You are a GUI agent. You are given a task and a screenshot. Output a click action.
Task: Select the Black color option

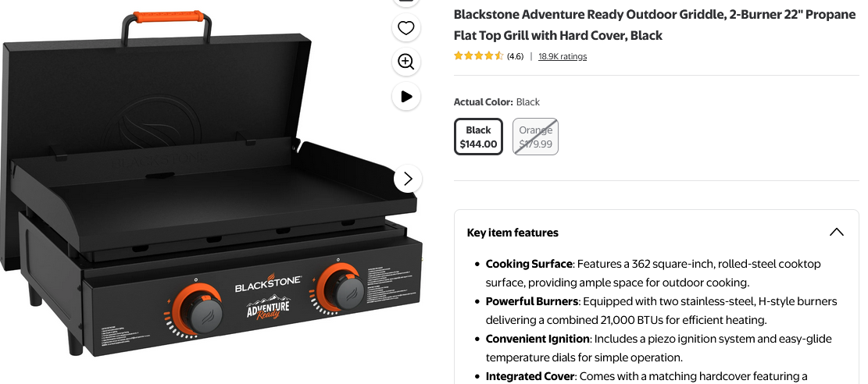click(x=478, y=137)
